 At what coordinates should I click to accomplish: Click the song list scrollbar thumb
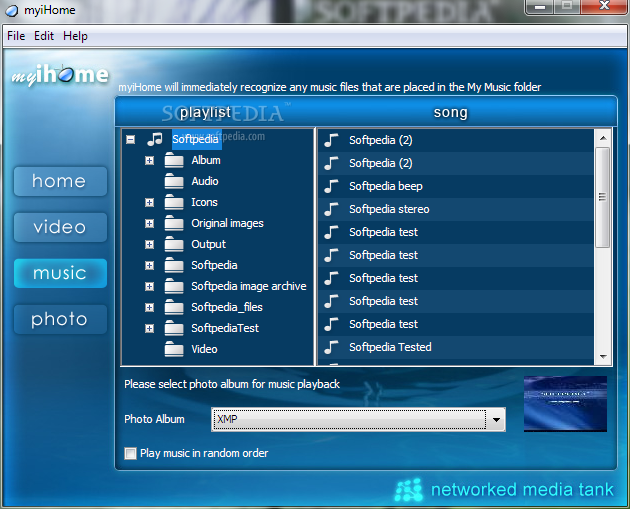point(602,197)
